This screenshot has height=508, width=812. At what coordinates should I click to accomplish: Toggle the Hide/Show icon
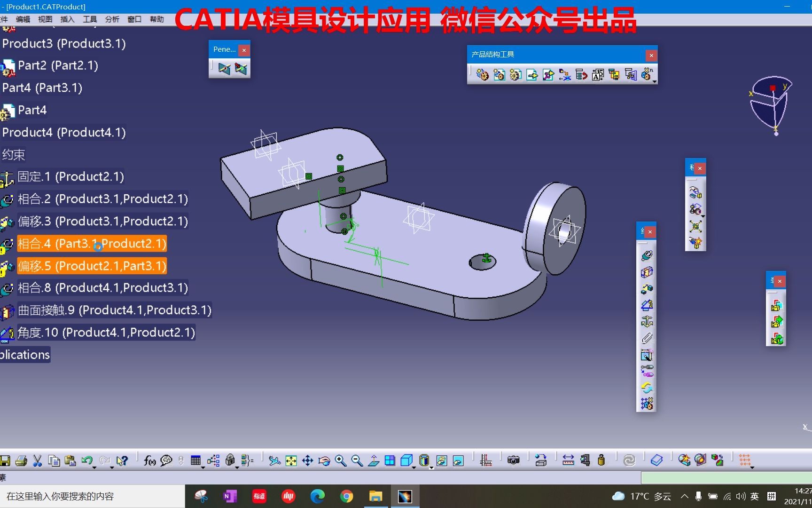441,460
